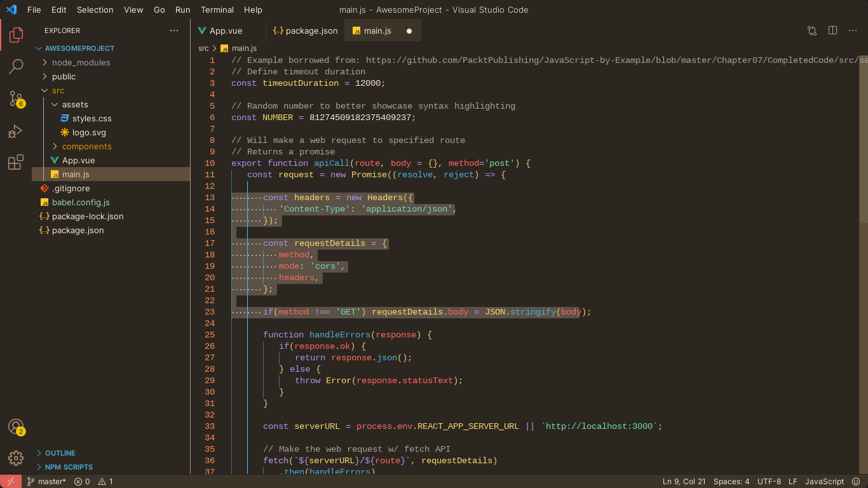Open the Help menu
This screenshot has width=868, height=488.
point(253,10)
